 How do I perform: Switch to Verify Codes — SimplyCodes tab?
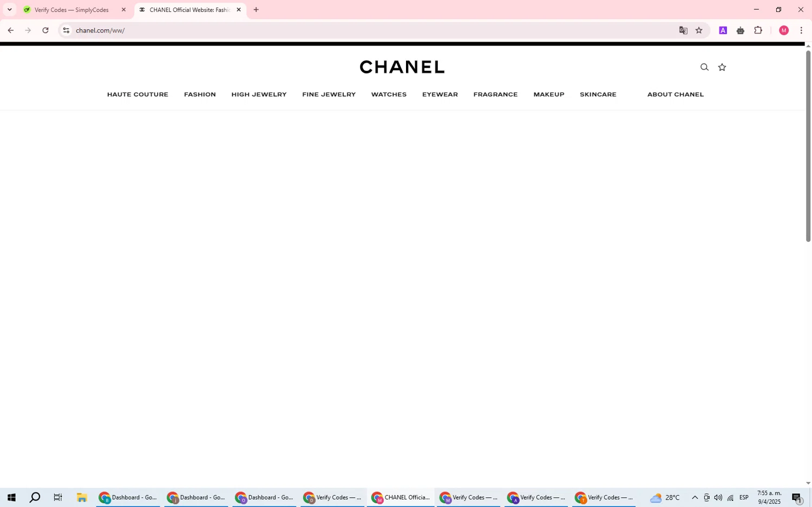pos(71,10)
